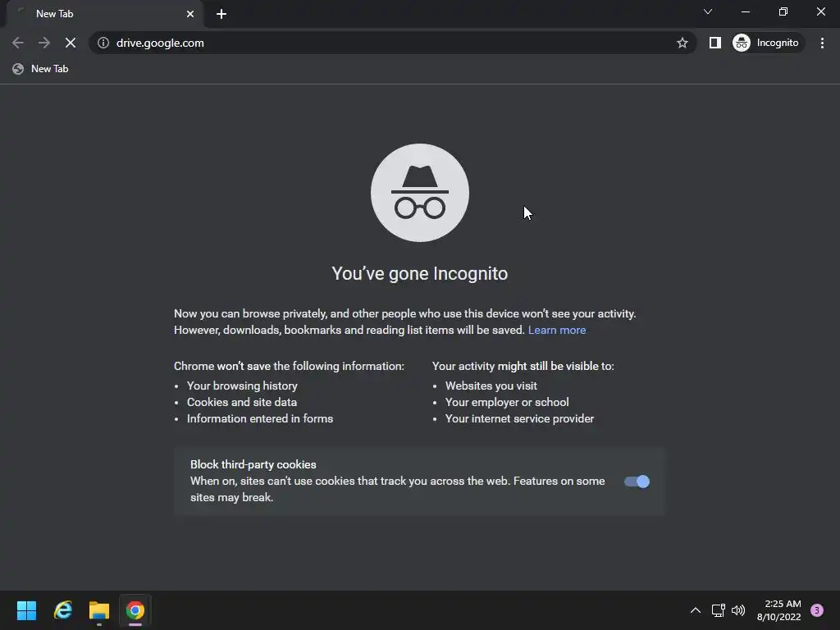Screen dimensions: 840x630
Task: Click the large Incognito hat icon
Action: pyautogui.click(x=420, y=193)
